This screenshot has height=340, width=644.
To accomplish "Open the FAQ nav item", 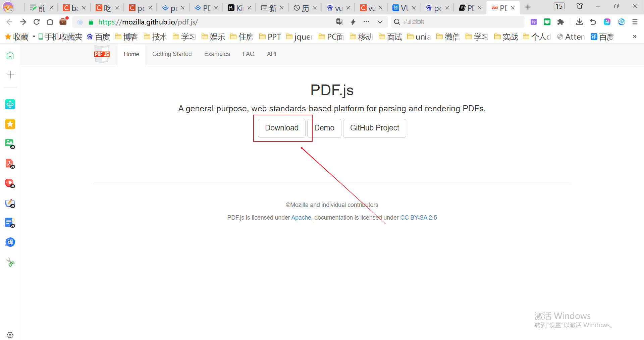I will coord(249,54).
